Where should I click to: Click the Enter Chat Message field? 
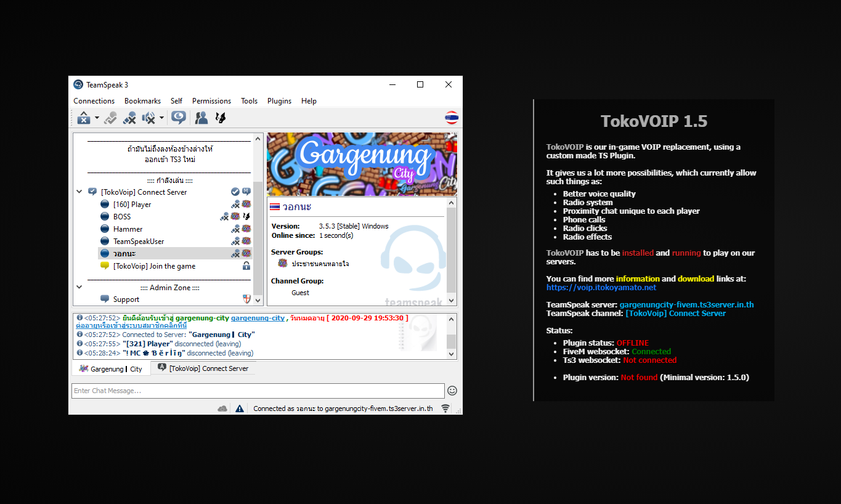pos(258,391)
